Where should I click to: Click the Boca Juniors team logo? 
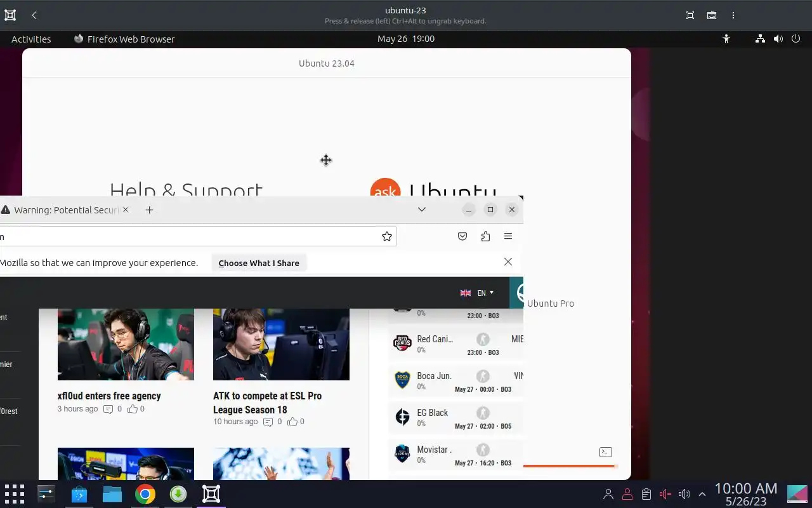403,380
